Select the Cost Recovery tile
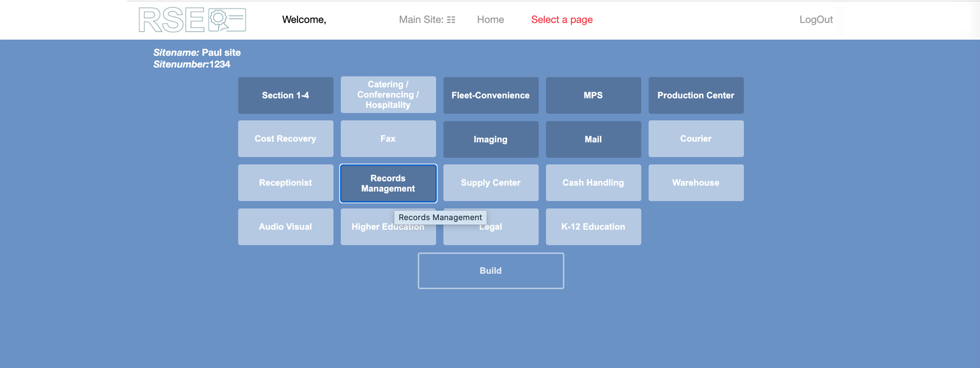Viewport: 980px width, 368px height. 285,139
